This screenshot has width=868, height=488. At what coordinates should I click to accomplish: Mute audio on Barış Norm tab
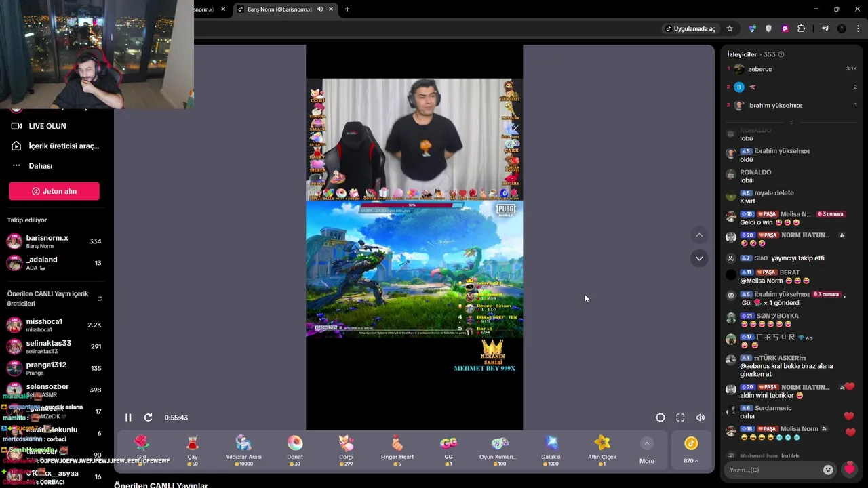[319, 9]
